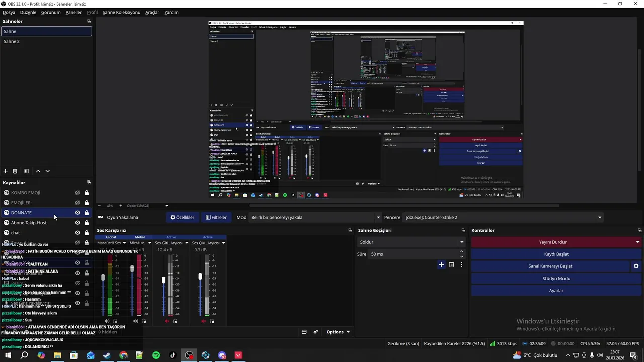Viewport: 644px width, 362px height.
Task: Adjust the Masaüstü Ses volume fader
Action: (x=103, y=277)
